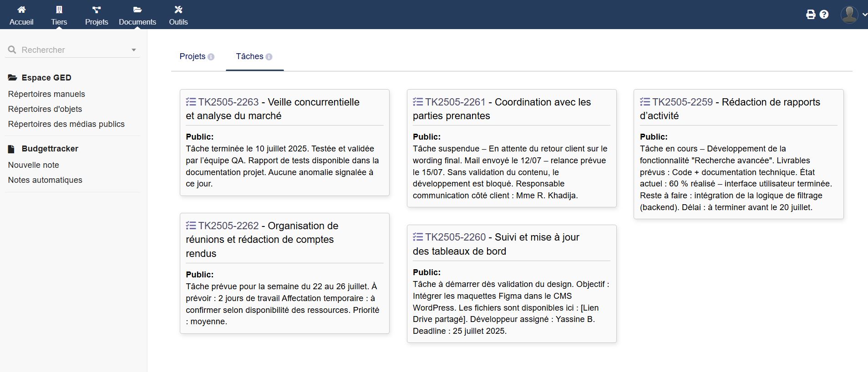
Task: Click the Outils tools icon
Action: (178, 10)
